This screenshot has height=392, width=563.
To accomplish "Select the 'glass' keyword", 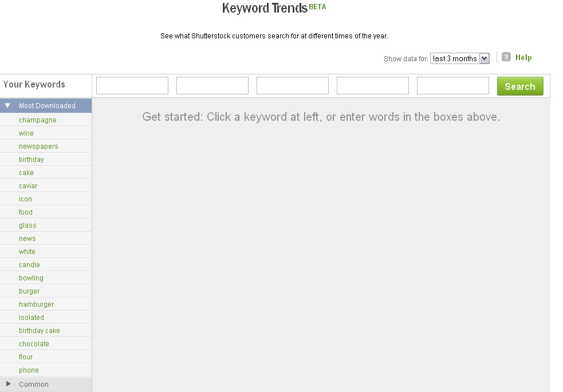I will (x=27, y=225).
